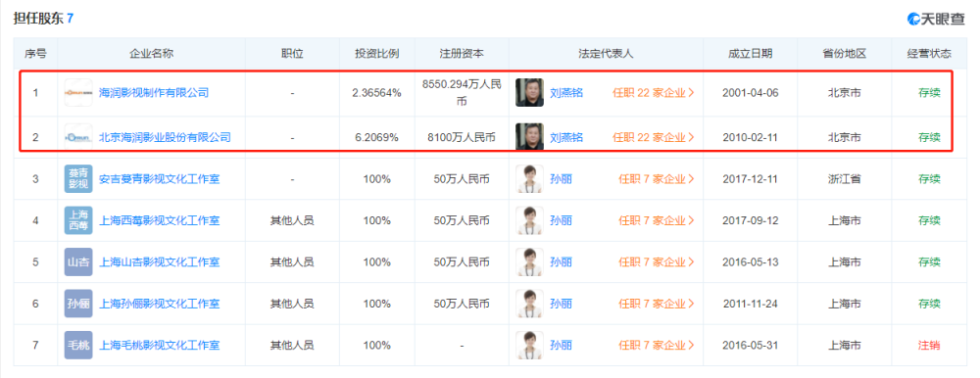Click the 蔓青影视 company badge icon
This screenshot has width=980, height=378.
point(78,178)
